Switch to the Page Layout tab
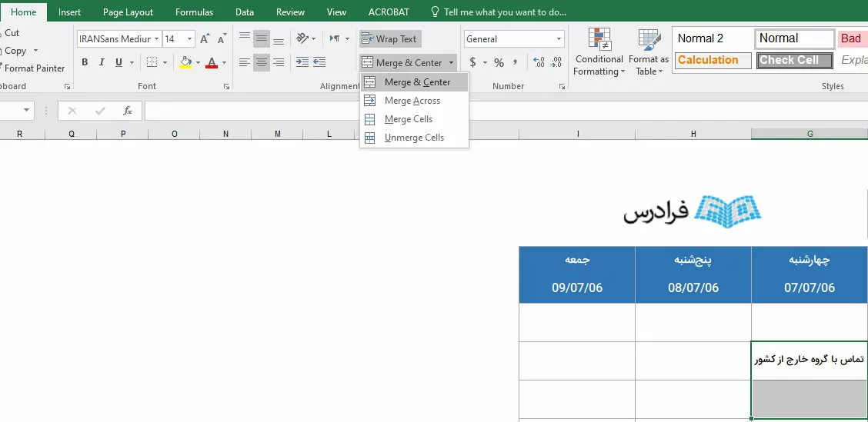The width and height of the screenshot is (868, 422). (128, 12)
